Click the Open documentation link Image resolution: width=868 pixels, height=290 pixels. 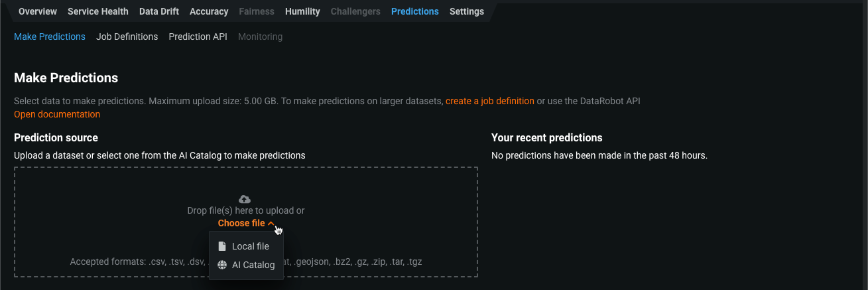coord(57,114)
